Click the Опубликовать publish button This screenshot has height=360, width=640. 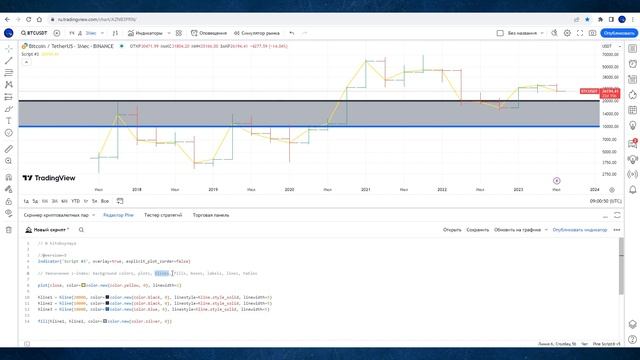click(x=619, y=33)
